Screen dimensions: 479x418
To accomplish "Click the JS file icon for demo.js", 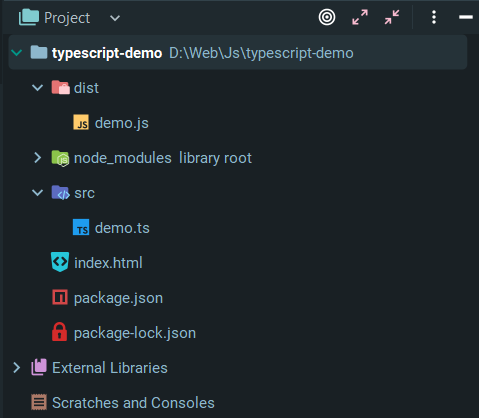I will pyautogui.click(x=81, y=122).
